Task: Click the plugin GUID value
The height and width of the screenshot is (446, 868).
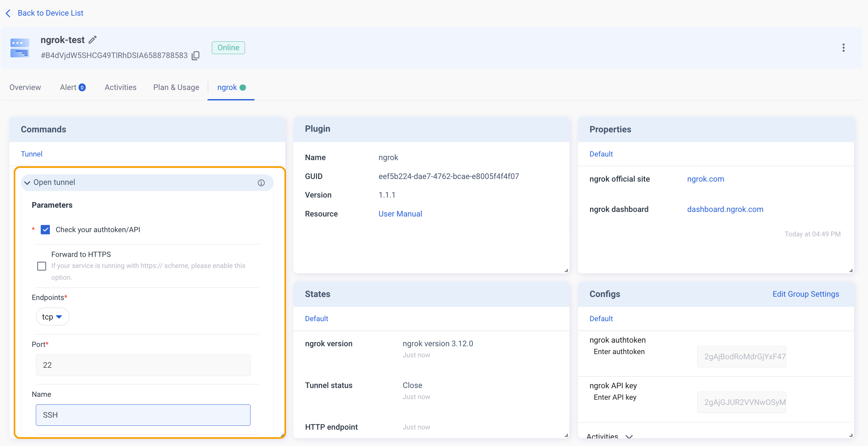Action: 448,176
